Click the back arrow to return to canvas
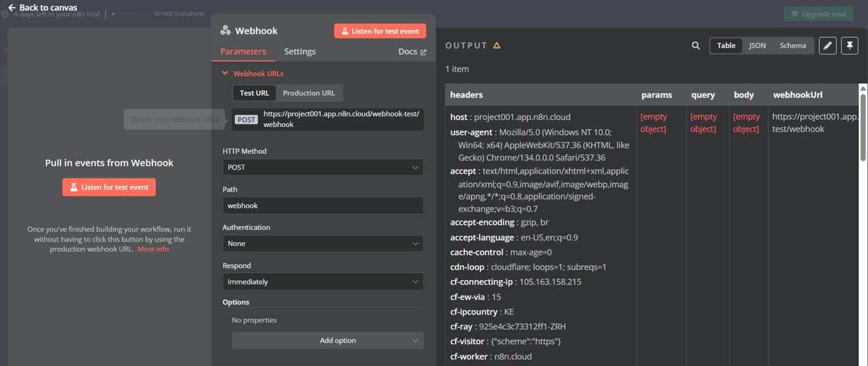This screenshot has height=366, width=868. tap(11, 7)
